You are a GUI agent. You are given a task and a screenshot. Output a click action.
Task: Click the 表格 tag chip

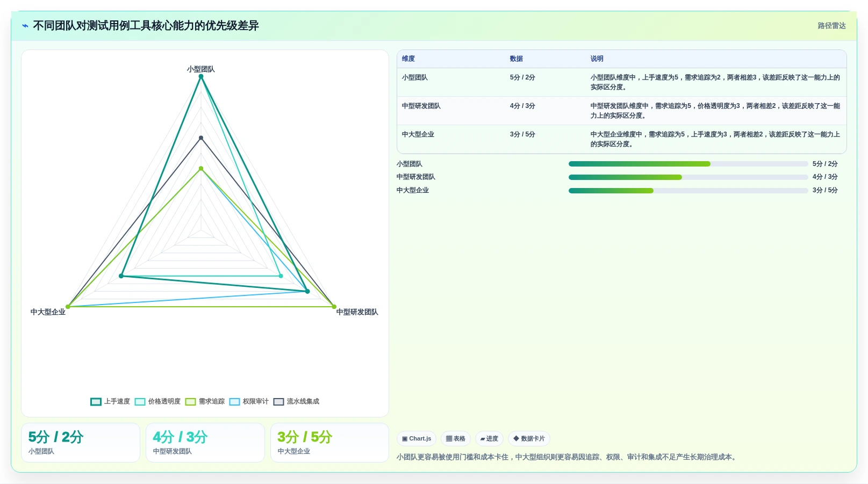[x=456, y=439]
